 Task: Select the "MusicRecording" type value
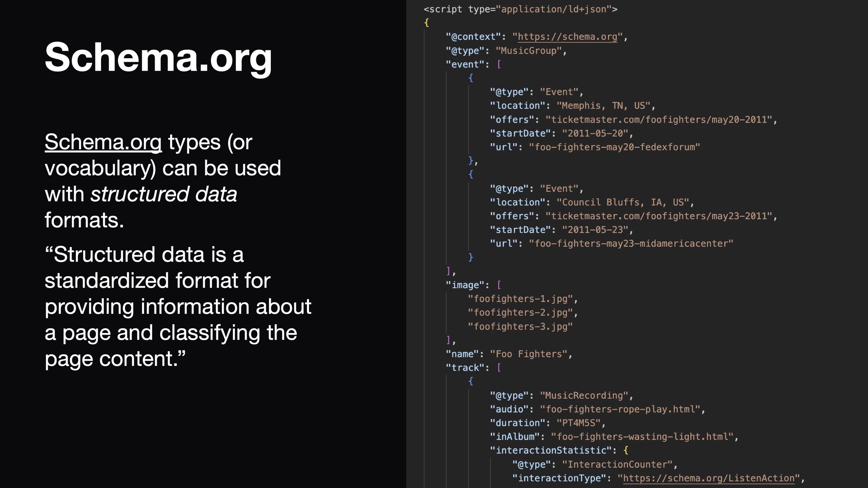pyautogui.click(x=584, y=395)
